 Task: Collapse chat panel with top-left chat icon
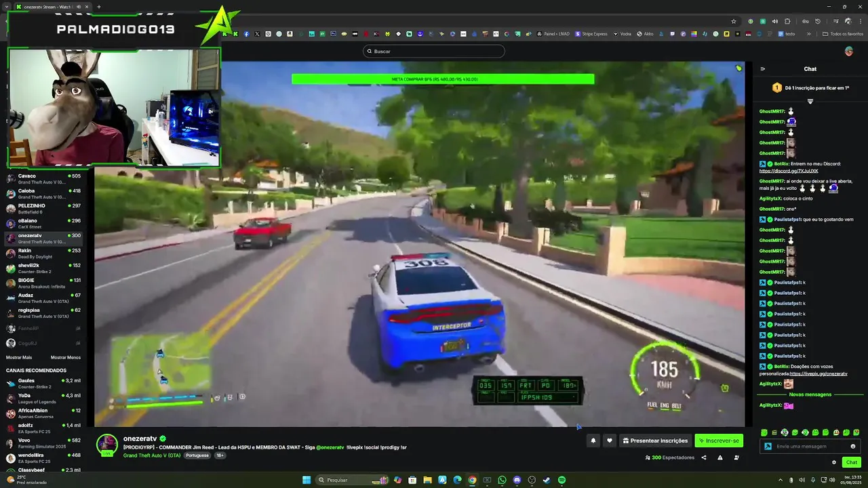point(763,68)
